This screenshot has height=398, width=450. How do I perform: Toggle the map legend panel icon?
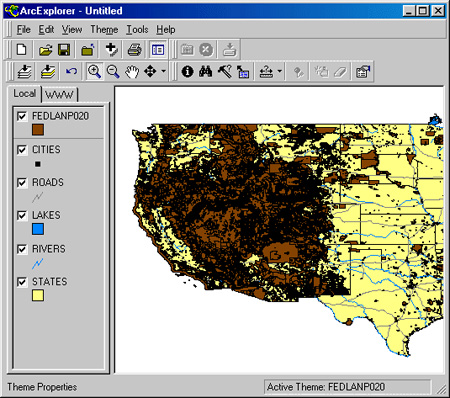[x=158, y=50]
